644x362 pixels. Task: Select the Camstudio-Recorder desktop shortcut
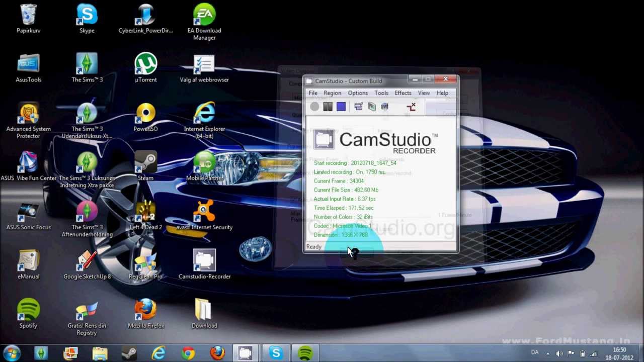[204, 264]
